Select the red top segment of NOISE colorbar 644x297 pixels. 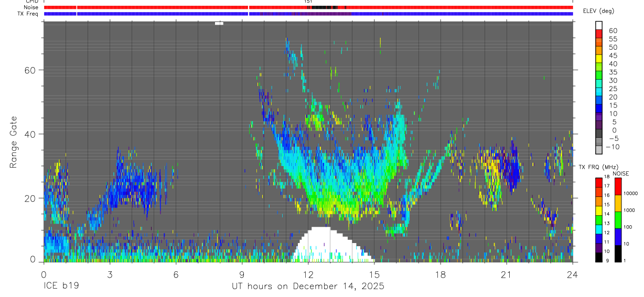pos(618,186)
